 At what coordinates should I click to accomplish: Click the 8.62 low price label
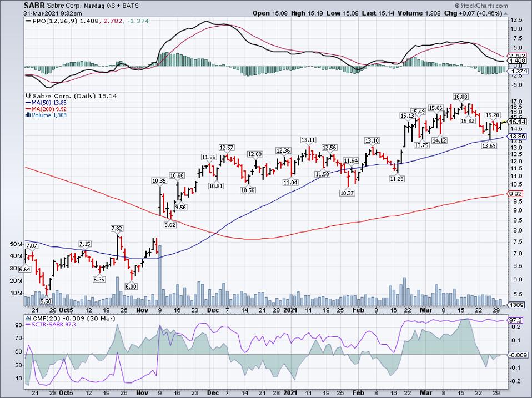(170, 224)
